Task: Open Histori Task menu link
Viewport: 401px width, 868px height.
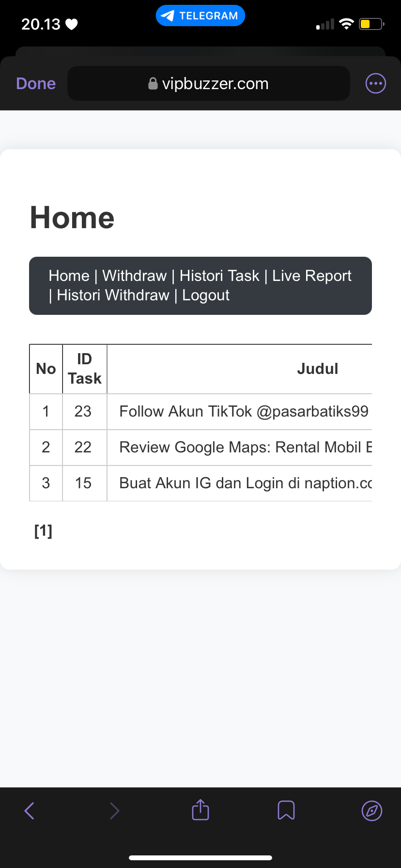Action: (x=219, y=276)
